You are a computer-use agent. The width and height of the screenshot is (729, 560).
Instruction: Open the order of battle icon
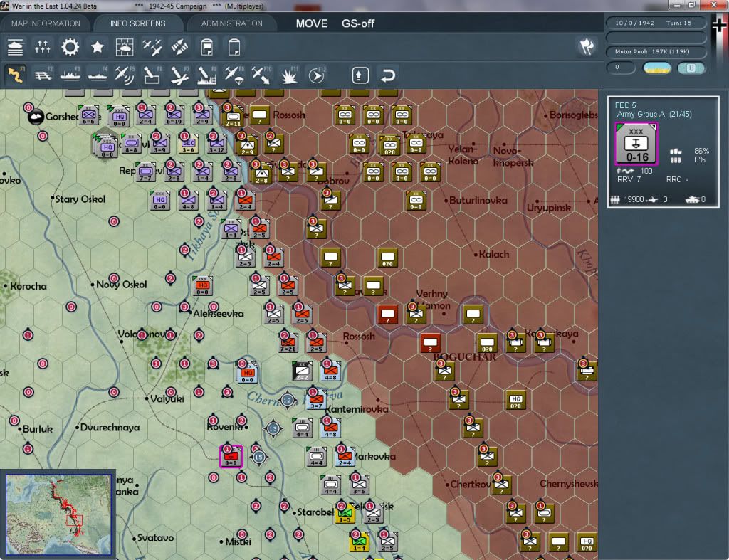pos(16,47)
